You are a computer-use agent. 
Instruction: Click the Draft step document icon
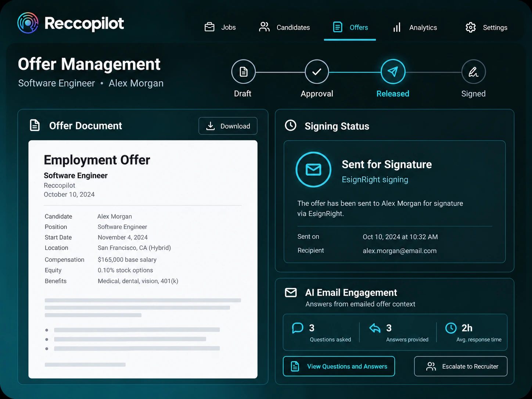pyautogui.click(x=243, y=72)
